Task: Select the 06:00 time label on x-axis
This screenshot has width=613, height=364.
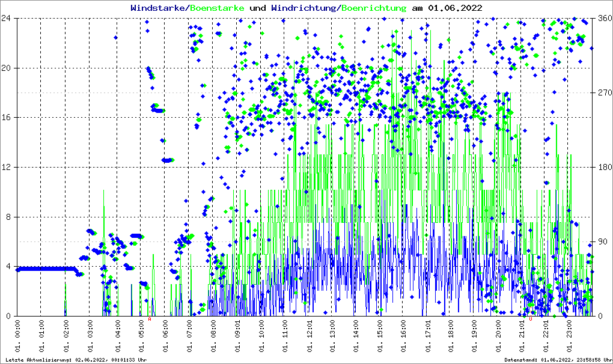Action: [165, 336]
